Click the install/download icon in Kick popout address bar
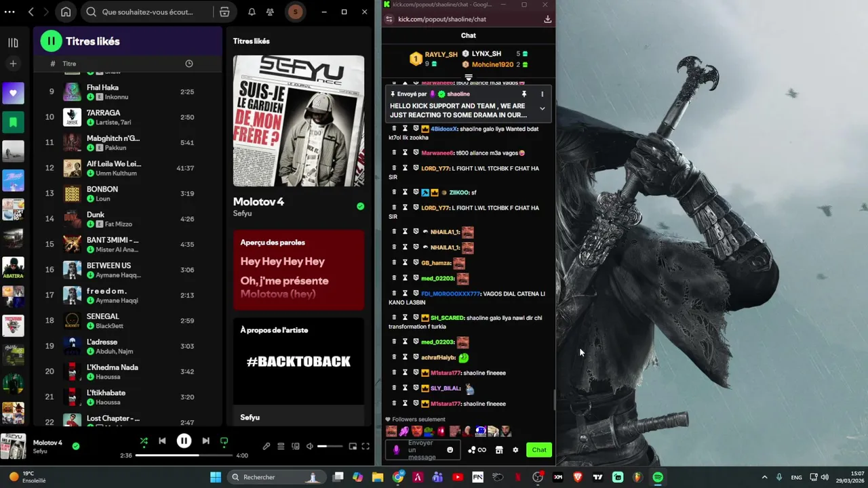Image resolution: width=868 pixels, height=488 pixels. [547, 19]
